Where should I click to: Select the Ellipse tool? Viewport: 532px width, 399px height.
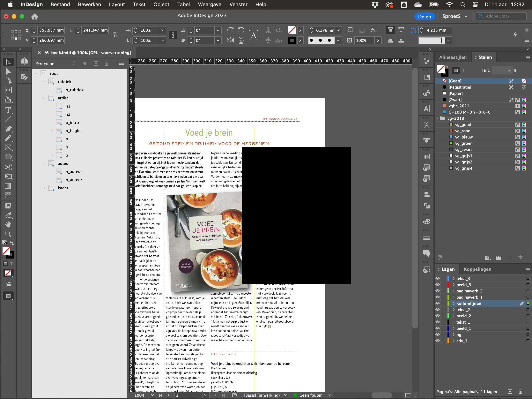pos(8,157)
